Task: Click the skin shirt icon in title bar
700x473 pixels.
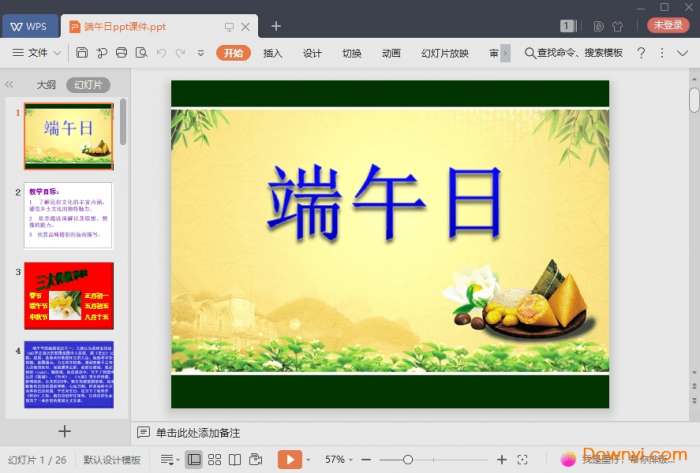Action: (x=618, y=26)
